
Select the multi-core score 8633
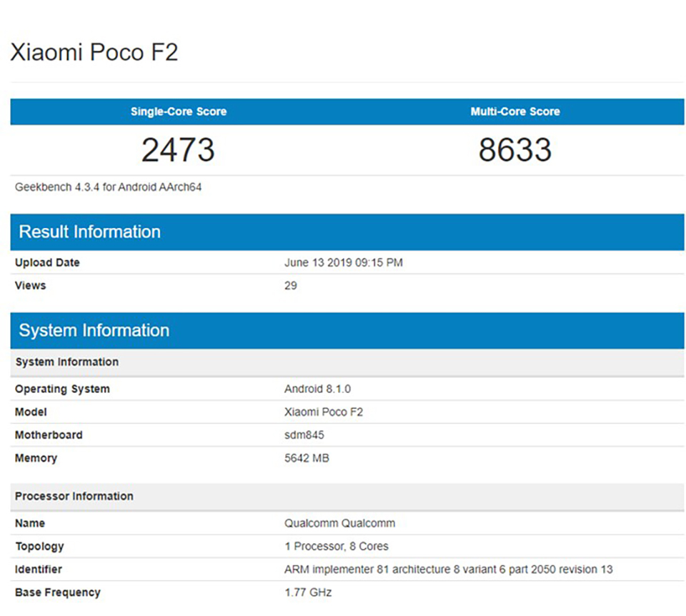(x=515, y=149)
